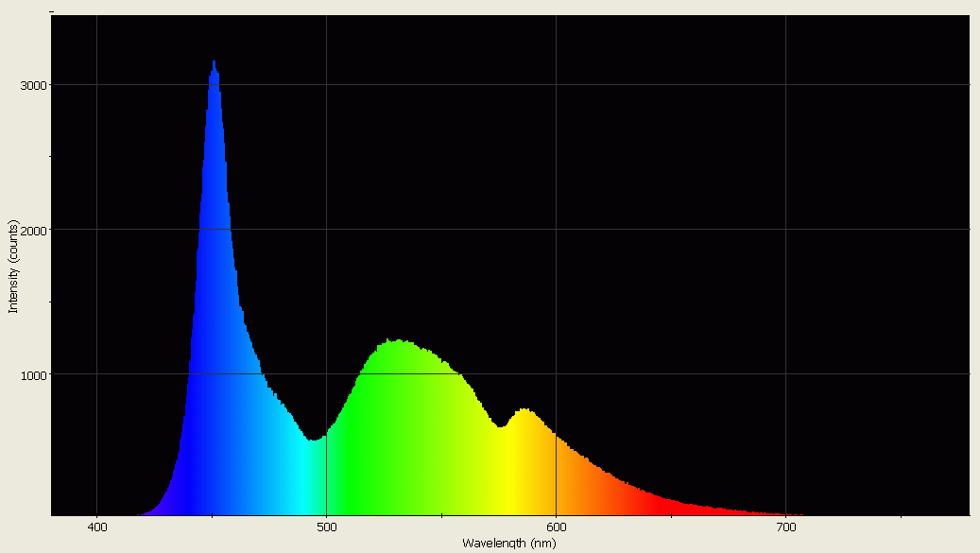Click the 700 tick label on the x-axis
The width and height of the screenshot is (980, 553).
pyautogui.click(x=787, y=525)
